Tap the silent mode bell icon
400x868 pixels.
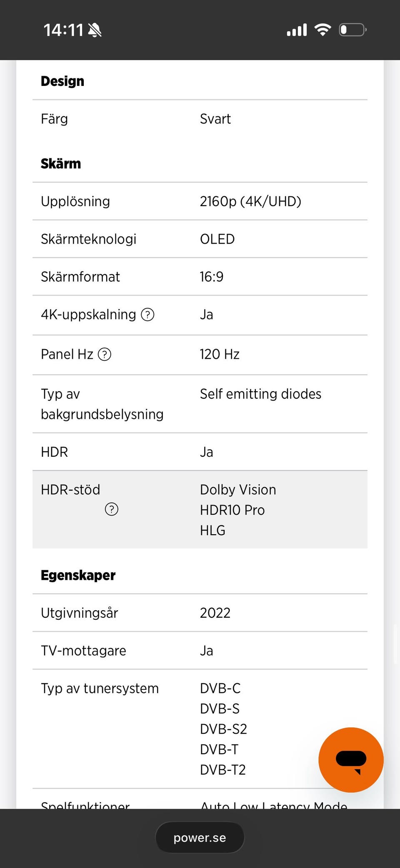coord(95,30)
